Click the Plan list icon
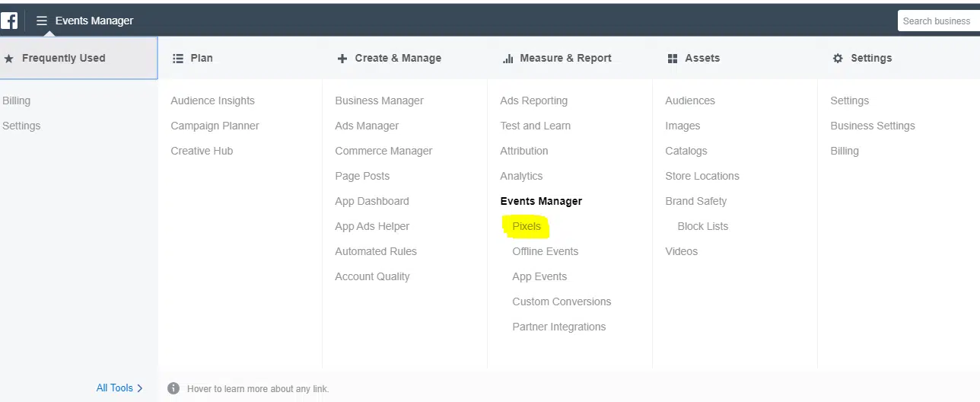The height and width of the screenshot is (402, 980). point(178,58)
